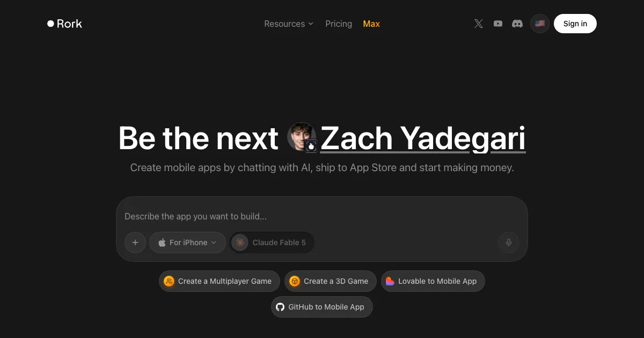This screenshot has height=338, width=644.
Task: Choose Lovable to Mobile App chip
Action: coord(433,281)
